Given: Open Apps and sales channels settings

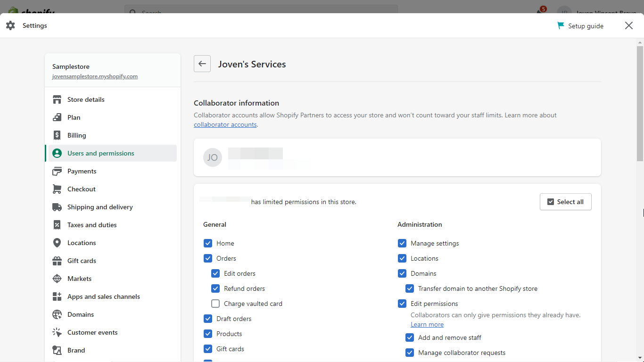Looking at the screenshot, I should [x=103, y=296].
